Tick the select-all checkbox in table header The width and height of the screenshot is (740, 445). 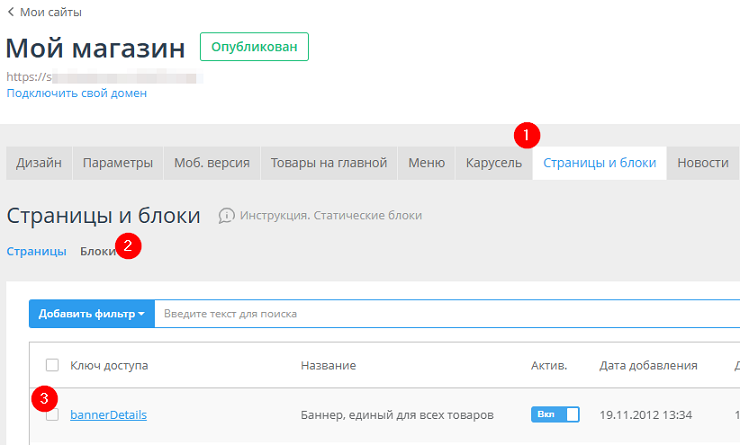coord(52,366)
